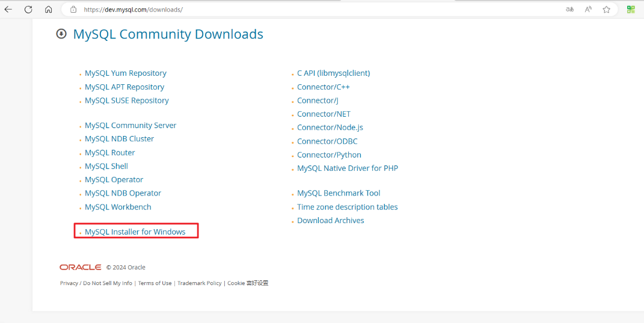Open MySQL SUSE Repository
The image size is (644, 323).
coord(127,100)
